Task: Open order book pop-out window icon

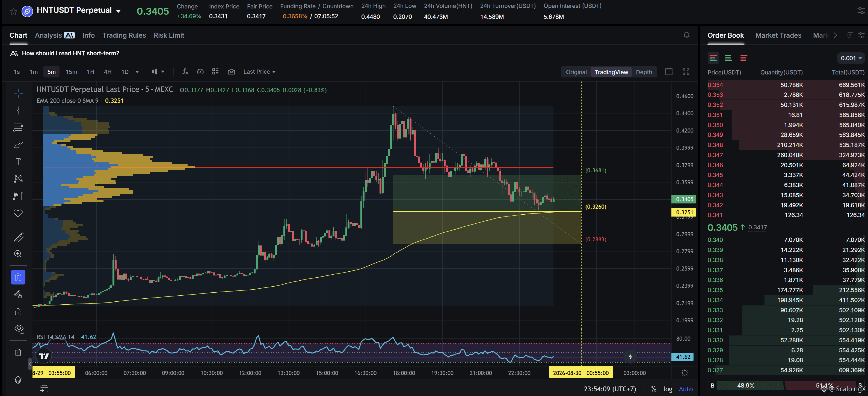Action: (850, 35)
